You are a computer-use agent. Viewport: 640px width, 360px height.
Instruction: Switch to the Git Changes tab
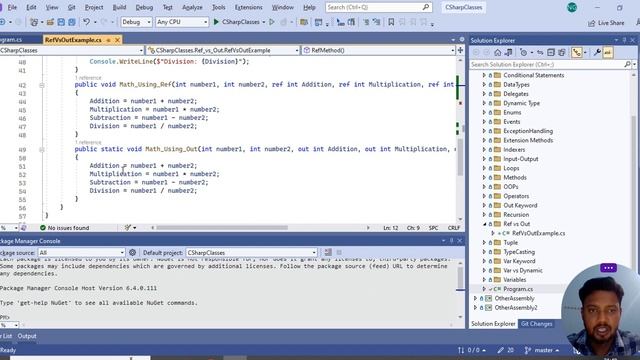click(536, 324)
